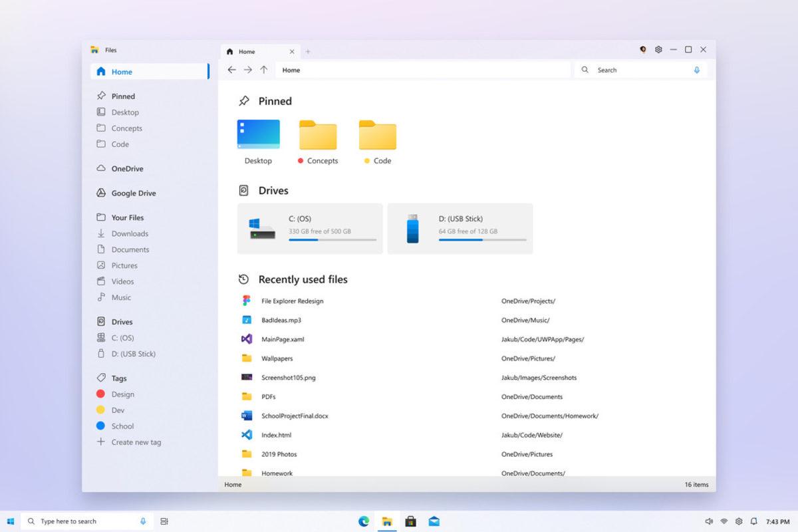Click the user account avatar icon

coord(642,49)
